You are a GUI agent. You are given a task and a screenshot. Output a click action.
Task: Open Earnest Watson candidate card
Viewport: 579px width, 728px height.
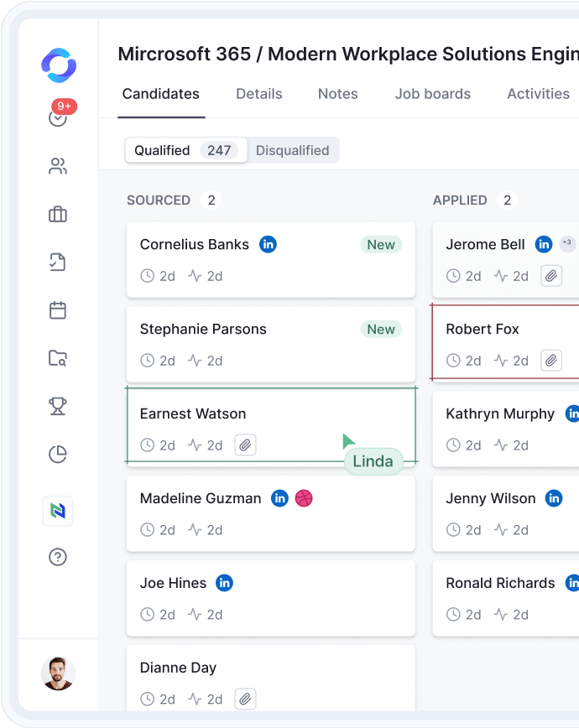270,425
